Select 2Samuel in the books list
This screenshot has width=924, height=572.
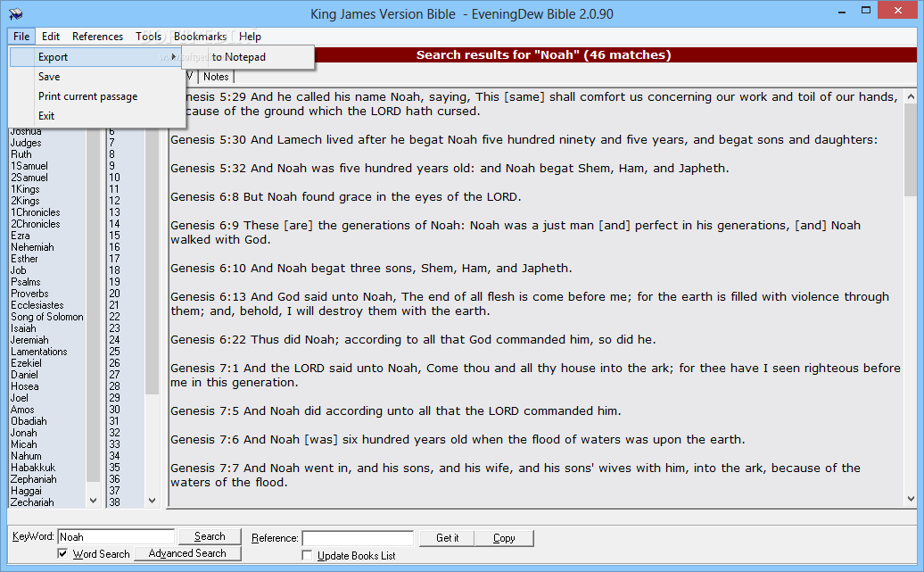tap(29, 178)
